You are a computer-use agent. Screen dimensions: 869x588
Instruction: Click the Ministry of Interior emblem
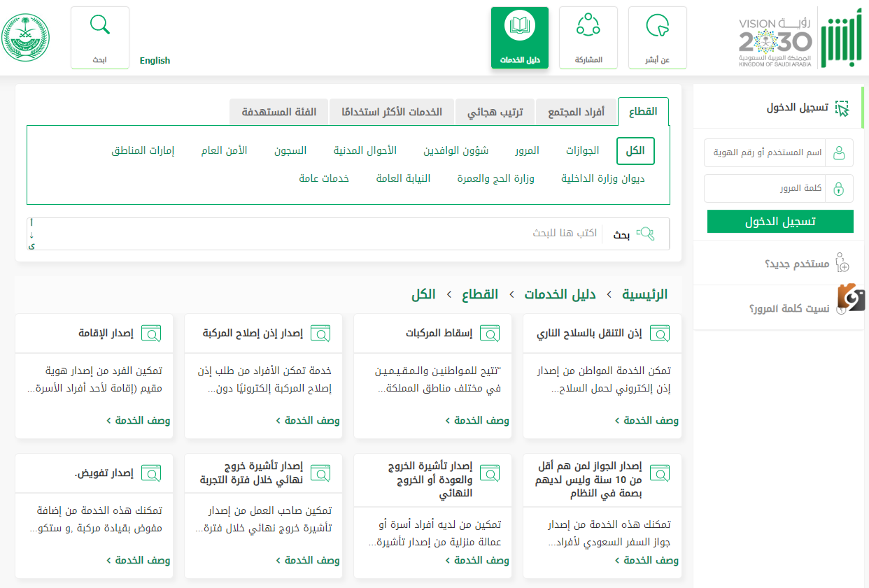point(26,38)
